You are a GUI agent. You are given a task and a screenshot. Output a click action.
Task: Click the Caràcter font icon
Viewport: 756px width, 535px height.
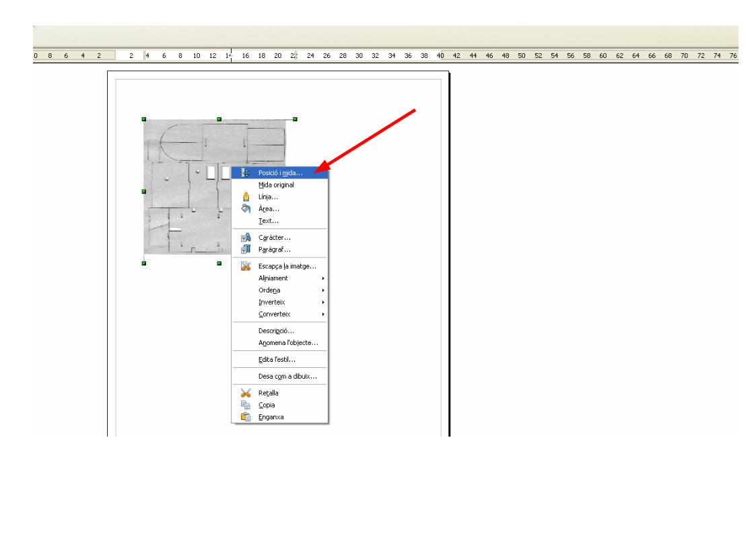(x=246, y=237)
